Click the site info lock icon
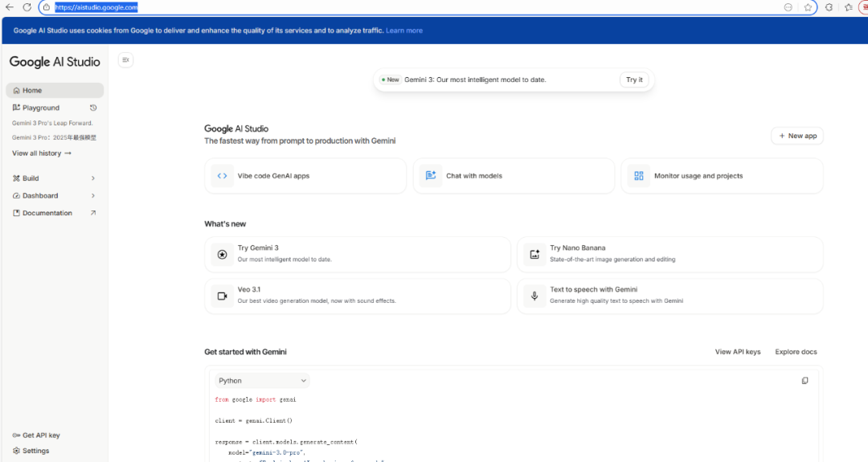Image resolution: width=868 pixels, height=462 pixels. click(x=47, y=7)
